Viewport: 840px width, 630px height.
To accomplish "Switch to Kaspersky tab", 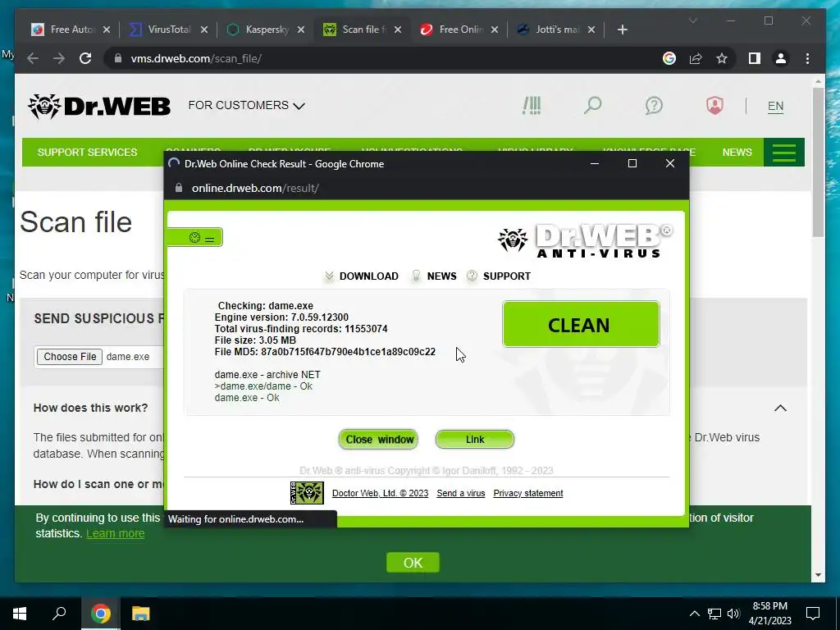I will pos(267,30).
